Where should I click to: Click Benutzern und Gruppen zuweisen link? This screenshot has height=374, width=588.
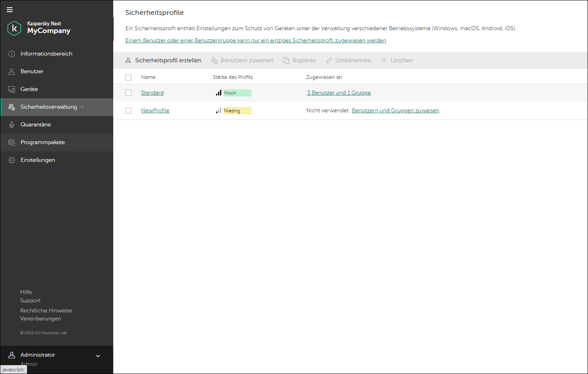[x=395, y=111]
